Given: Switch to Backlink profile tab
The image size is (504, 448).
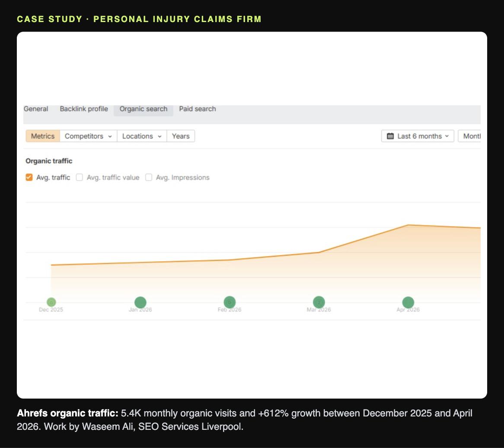Looking at the screenshot, I should 84,109.
